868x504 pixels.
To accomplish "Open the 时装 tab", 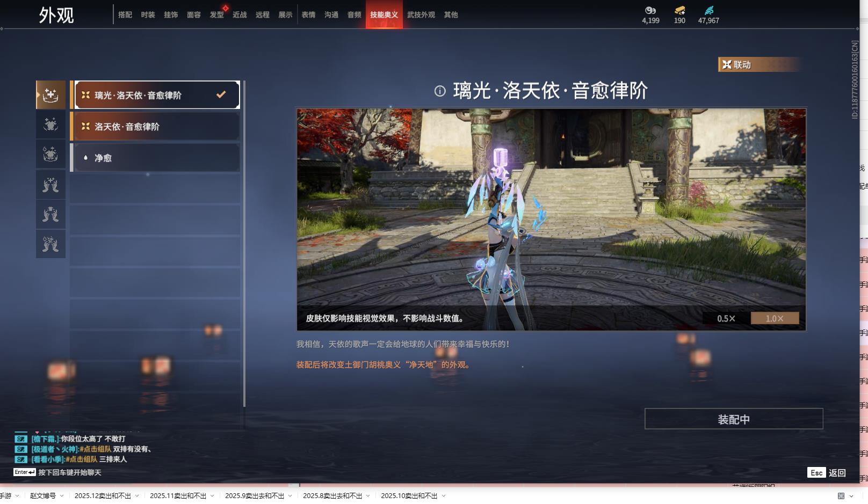I will (x=148, y=15).
